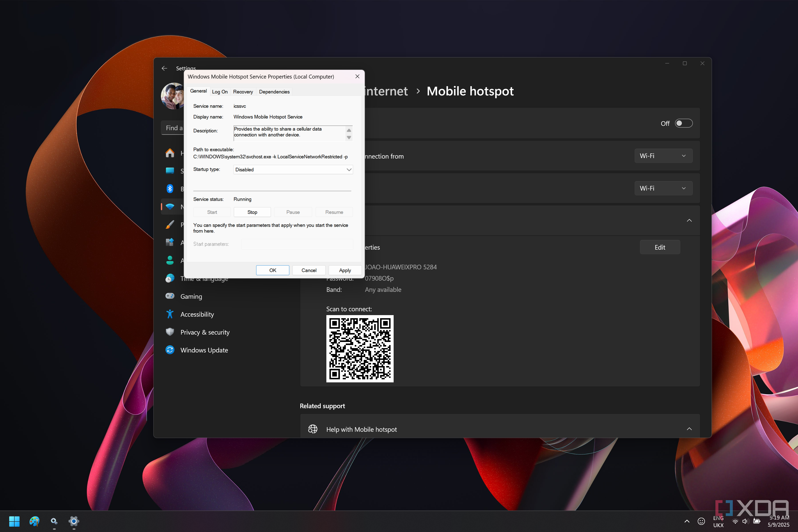Click the volume icon in system tray
798x532 pixels.
click(745, 522)
